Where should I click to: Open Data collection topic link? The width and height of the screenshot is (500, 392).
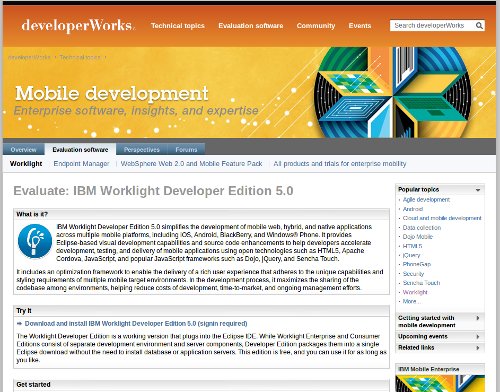[x=422, y=228]
